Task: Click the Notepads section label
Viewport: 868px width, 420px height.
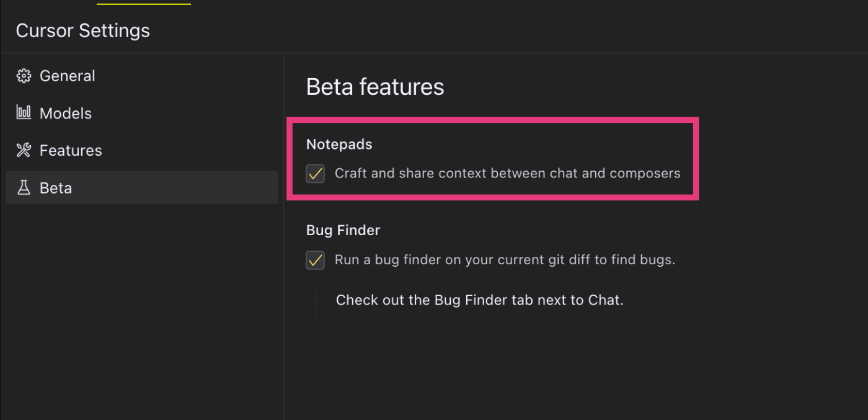Action: 339,144
